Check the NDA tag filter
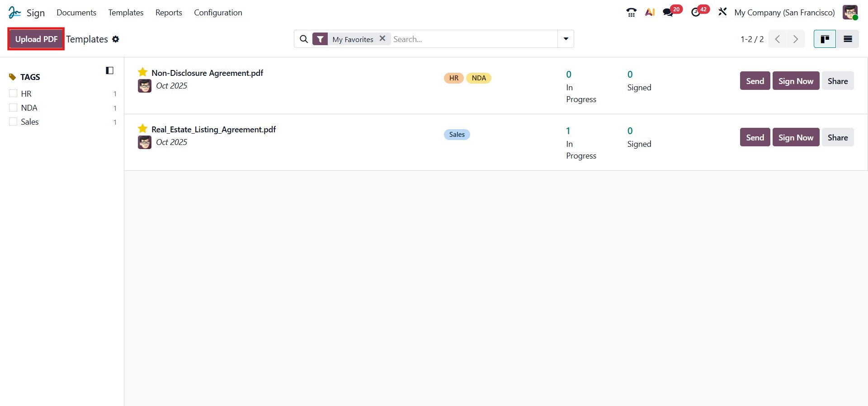 pos(13,107)
